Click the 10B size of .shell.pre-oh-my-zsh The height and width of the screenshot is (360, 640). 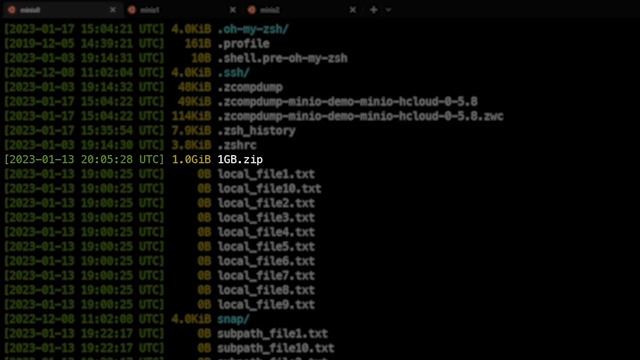pyautogui.click(x=201, y=58)
